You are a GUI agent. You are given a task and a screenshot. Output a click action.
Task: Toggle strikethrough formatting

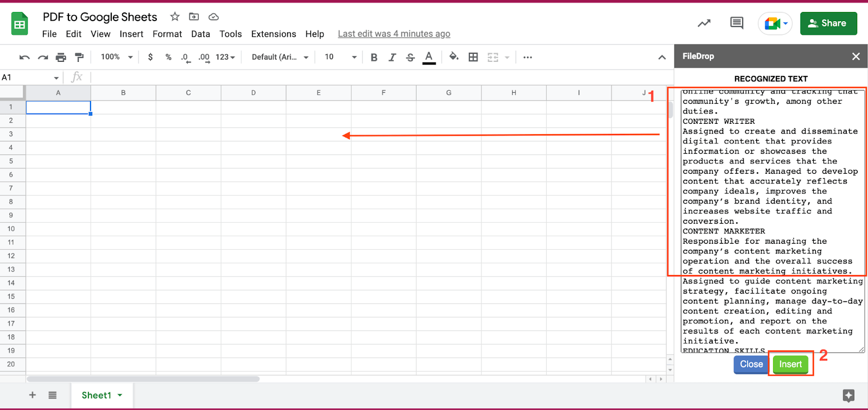pos(410,57)
